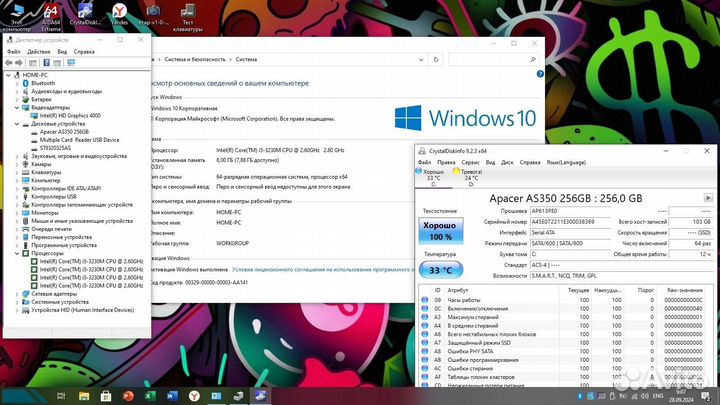Image resolution: width=720 pixels, height=405 pixels.
Task: Open Yandex browser from the taskbar
Action: pos(194,396)
